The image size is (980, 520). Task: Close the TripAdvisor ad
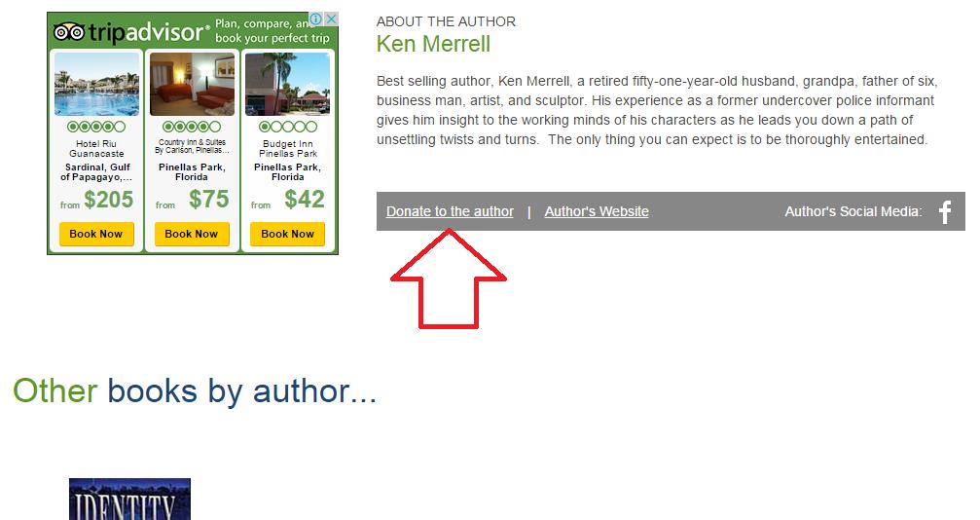click(x=331, y=19)
